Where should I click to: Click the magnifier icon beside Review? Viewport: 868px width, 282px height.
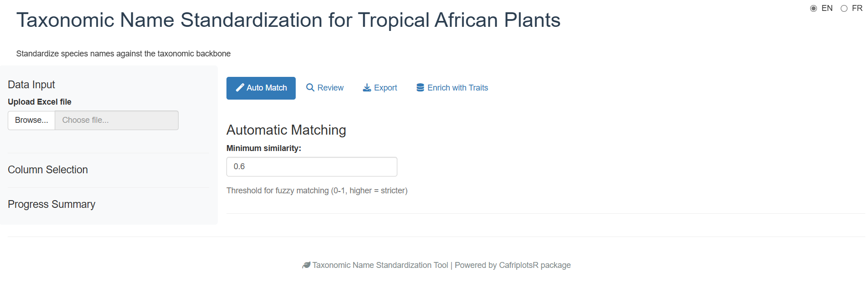pos(310,88)
